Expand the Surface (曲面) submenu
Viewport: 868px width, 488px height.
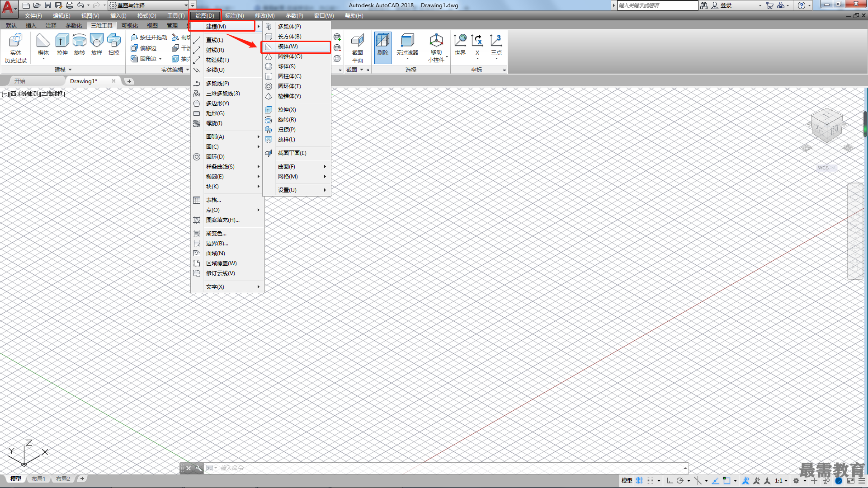point(296,167)
